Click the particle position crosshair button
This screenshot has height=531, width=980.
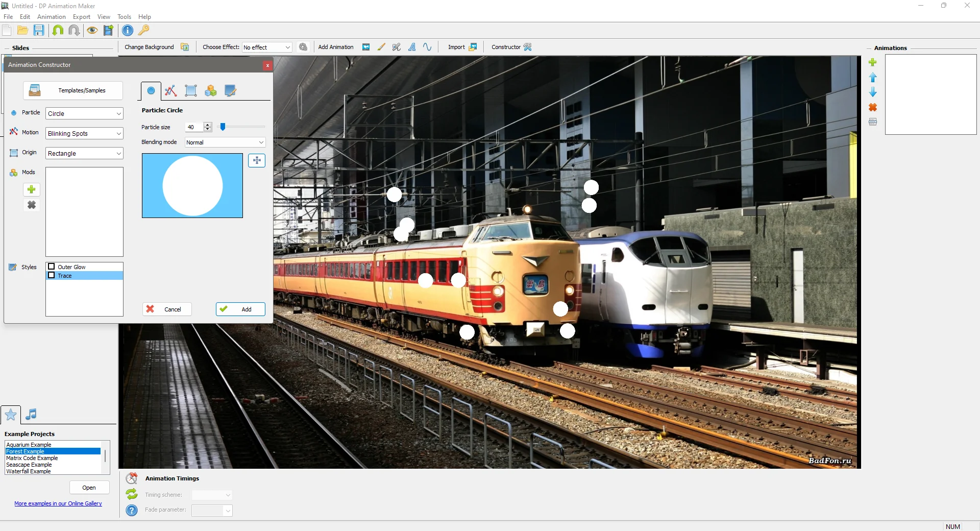(x=257, y=160)
